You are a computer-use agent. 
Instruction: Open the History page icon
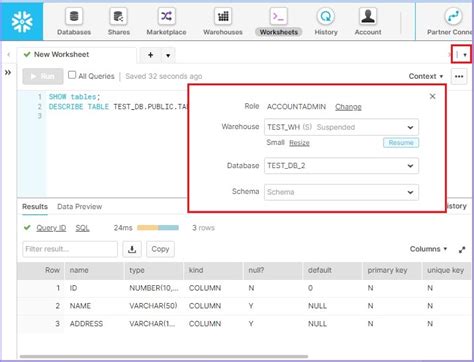click(326, 16)
